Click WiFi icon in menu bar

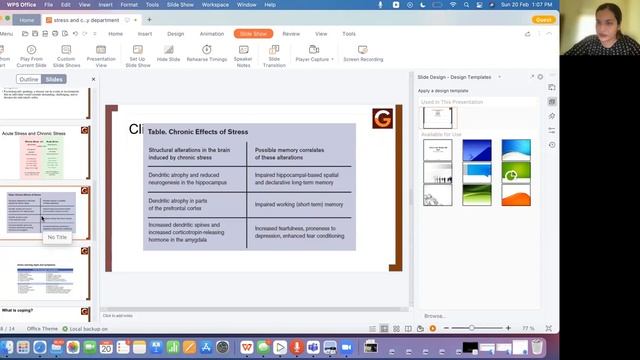click(x=453, y=5)
